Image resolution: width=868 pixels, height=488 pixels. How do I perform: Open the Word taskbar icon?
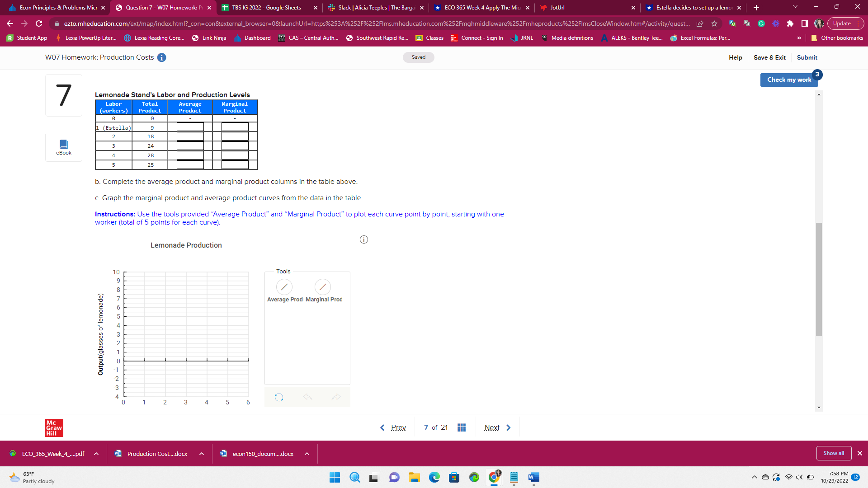533,477
